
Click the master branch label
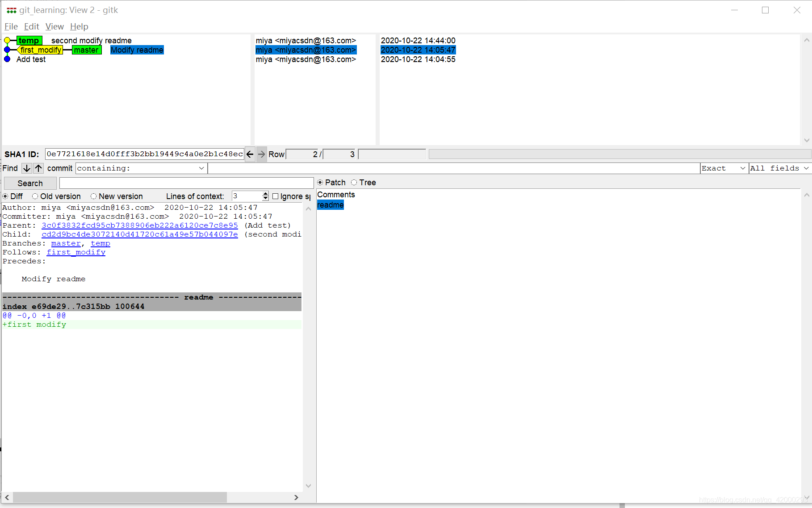click(87, 50)
